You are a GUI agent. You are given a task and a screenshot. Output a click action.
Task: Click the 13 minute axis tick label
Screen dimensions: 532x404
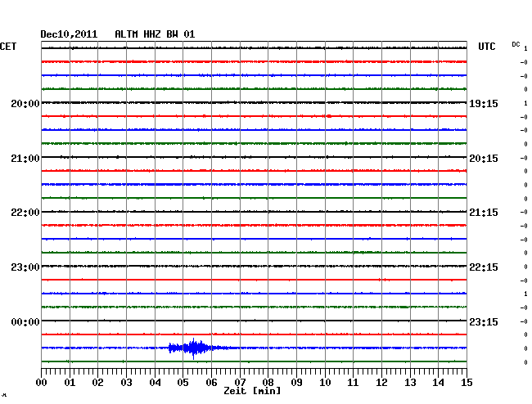[410, 383]
